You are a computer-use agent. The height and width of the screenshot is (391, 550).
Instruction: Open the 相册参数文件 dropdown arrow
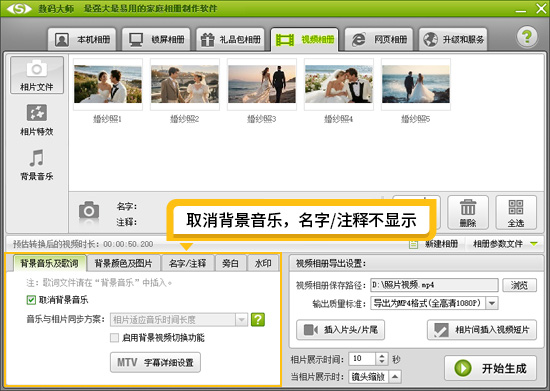tap(534, 243)
